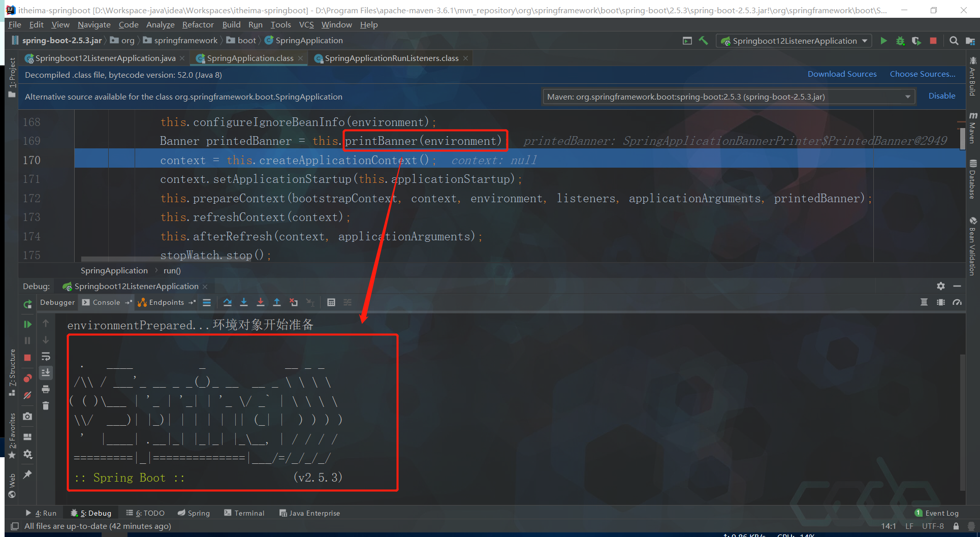Switch to SpringApplicationRunListeners.class tab
The image size is (980, 537).
click(391, 58)
